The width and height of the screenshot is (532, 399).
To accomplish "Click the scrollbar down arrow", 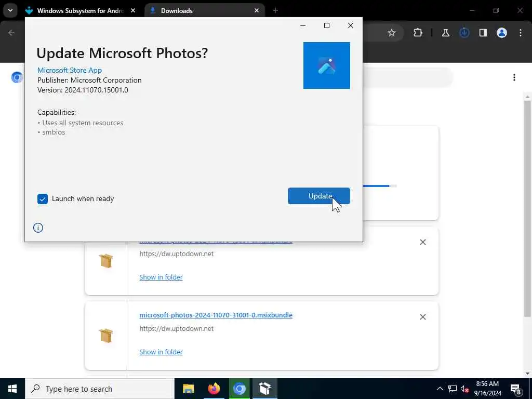I will tap(527, 374).
